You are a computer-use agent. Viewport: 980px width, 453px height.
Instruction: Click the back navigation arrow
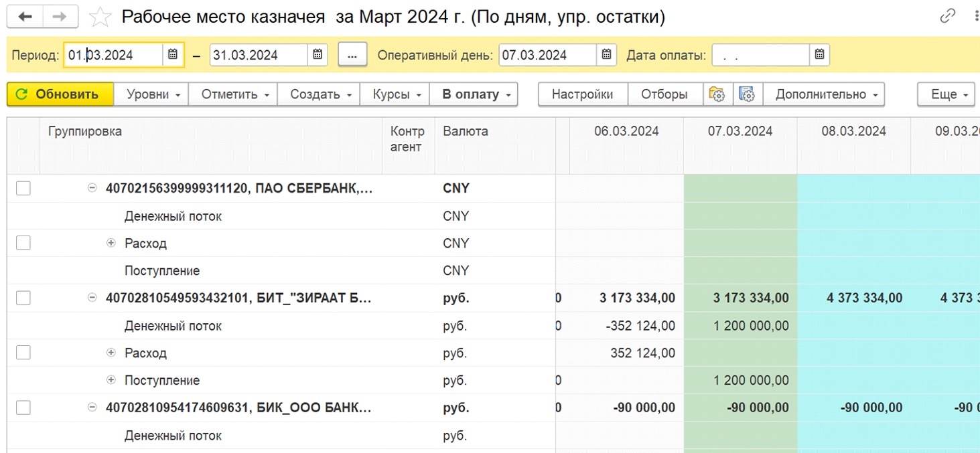(25, 17)
